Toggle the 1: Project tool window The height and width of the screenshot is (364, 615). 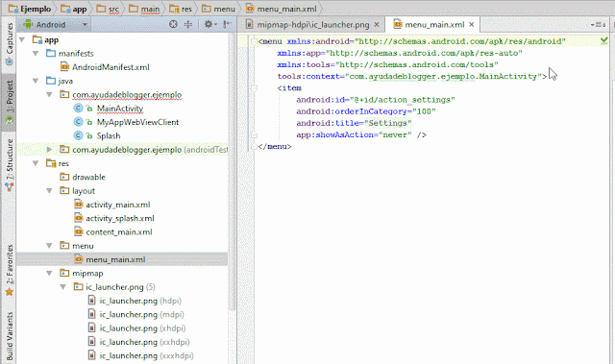click(9, 103)
